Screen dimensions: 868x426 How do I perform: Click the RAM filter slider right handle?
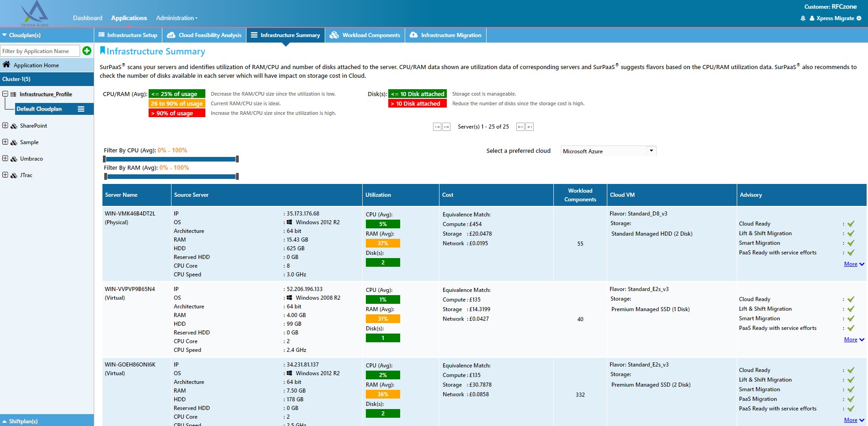tap(237, 177)
